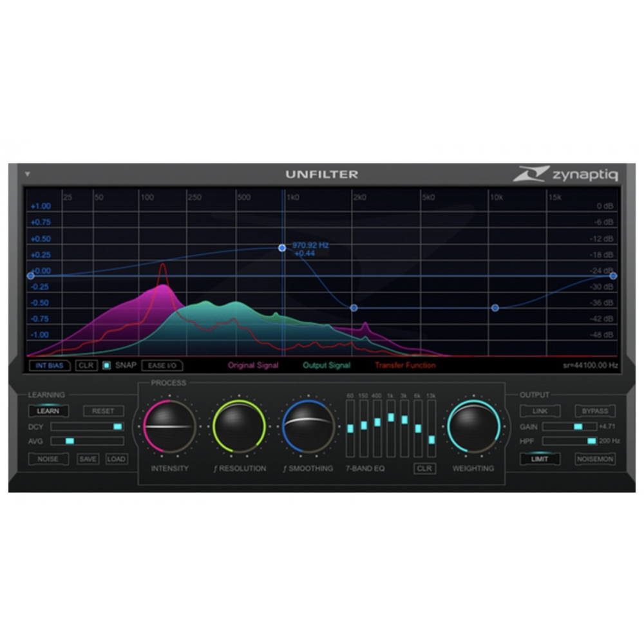Reset learning with the RESET button
The image size is (644, 644).
pos(103,410)
